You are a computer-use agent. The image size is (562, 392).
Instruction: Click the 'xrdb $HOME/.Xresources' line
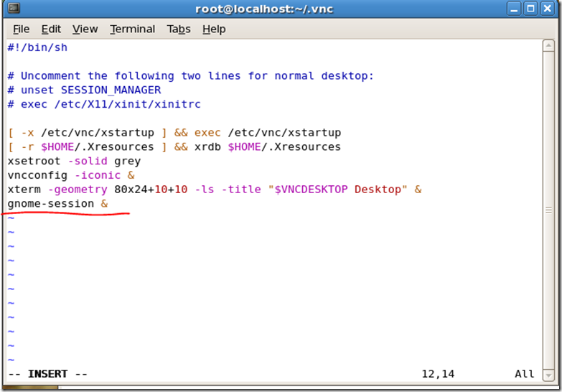174,146
